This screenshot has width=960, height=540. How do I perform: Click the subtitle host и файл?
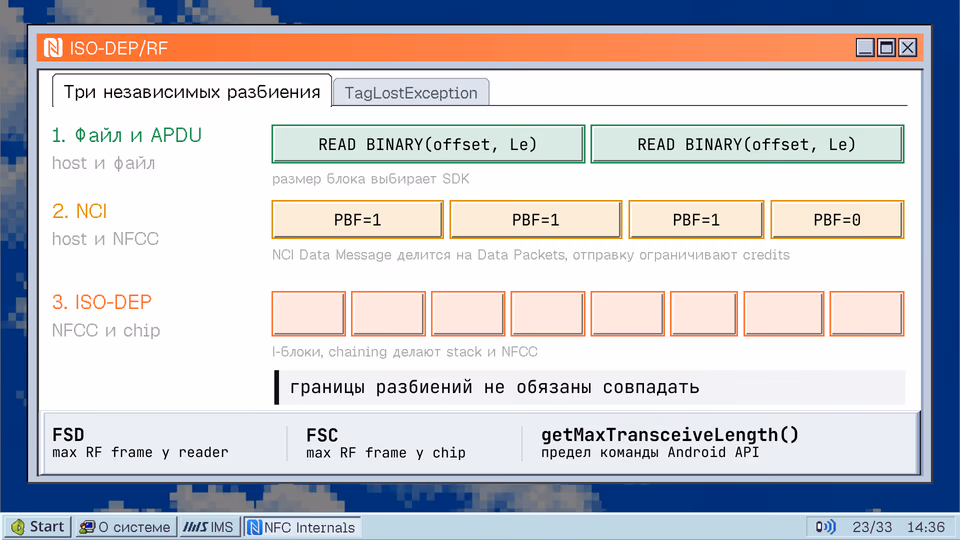[103, 163]
